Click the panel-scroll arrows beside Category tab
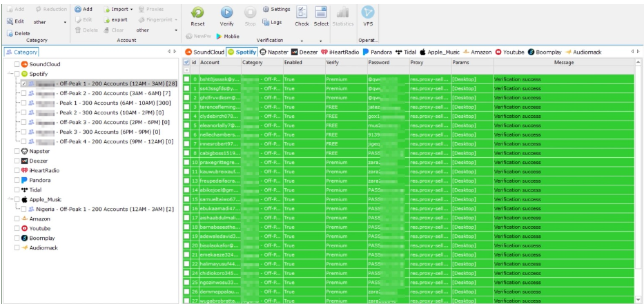The height and width of the screenshot is (304, 644). click(172, 52)
